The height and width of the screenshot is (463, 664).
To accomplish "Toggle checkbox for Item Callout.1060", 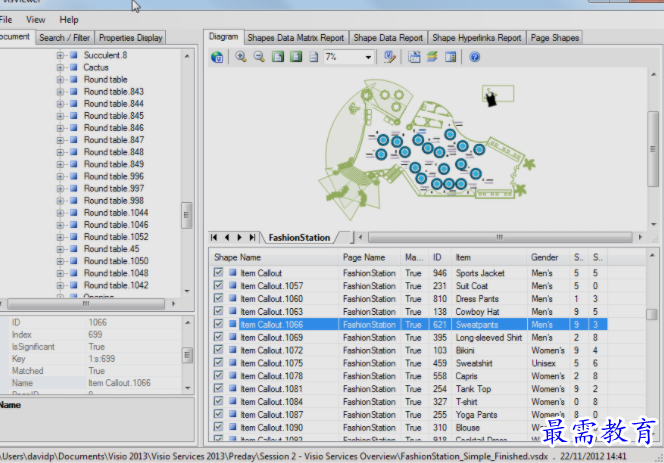I will pos(219,298).
